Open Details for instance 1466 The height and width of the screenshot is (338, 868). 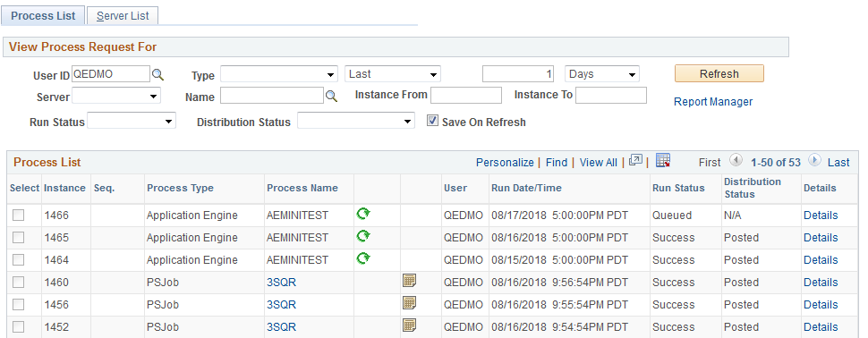click(821, 215)
